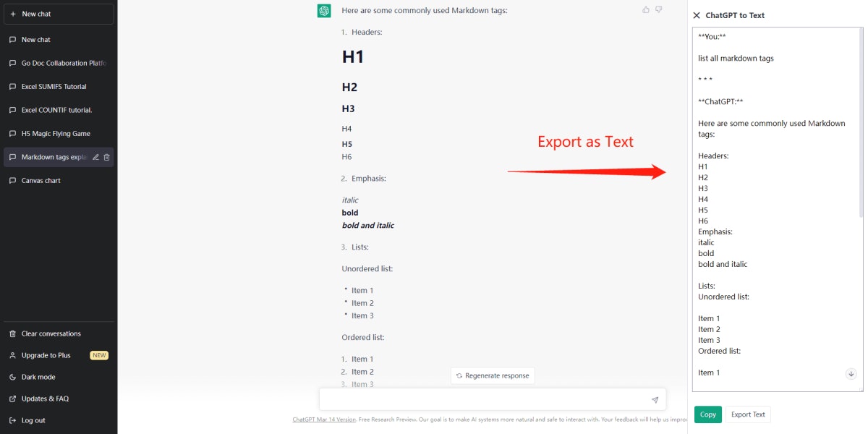Click the chat bubble icon beside Go Doc Collaboration
Viewport: 868px width, 434px height.
(x=12, y=63)
